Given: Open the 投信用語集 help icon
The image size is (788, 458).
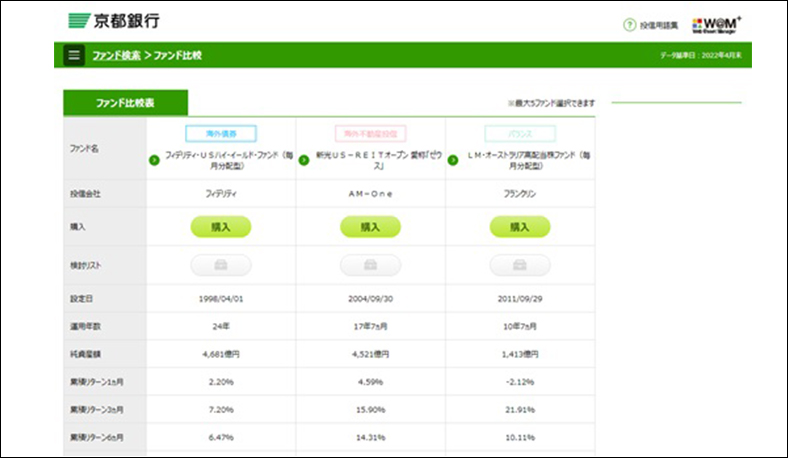Looking at the screenshot, I should coord(629,25).
